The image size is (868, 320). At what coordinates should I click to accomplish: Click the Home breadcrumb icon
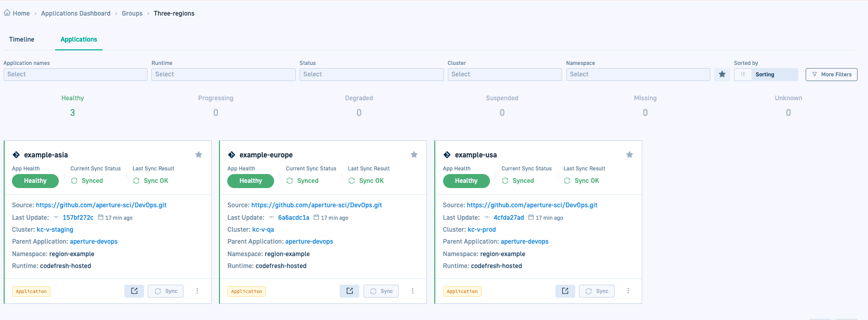7,13
